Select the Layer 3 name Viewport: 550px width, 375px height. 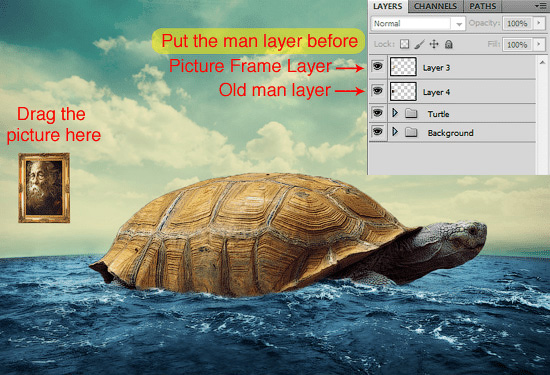point(436,68)
